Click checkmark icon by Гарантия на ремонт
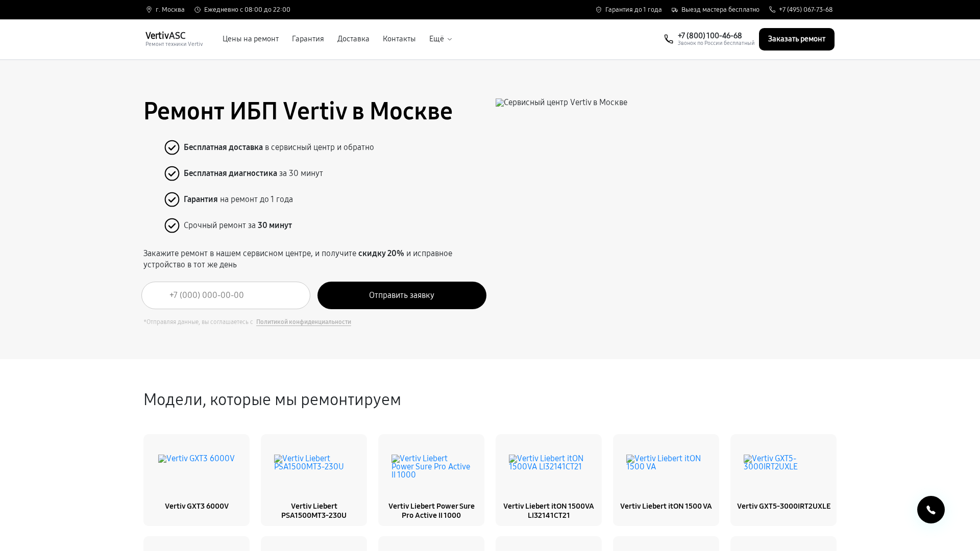 pyautogui.click(x=172, y=199)
